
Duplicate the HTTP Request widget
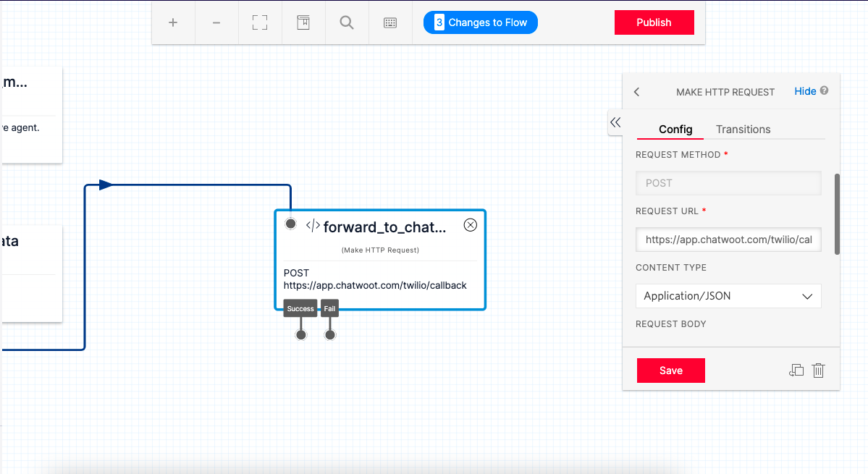tap(796, 370)
